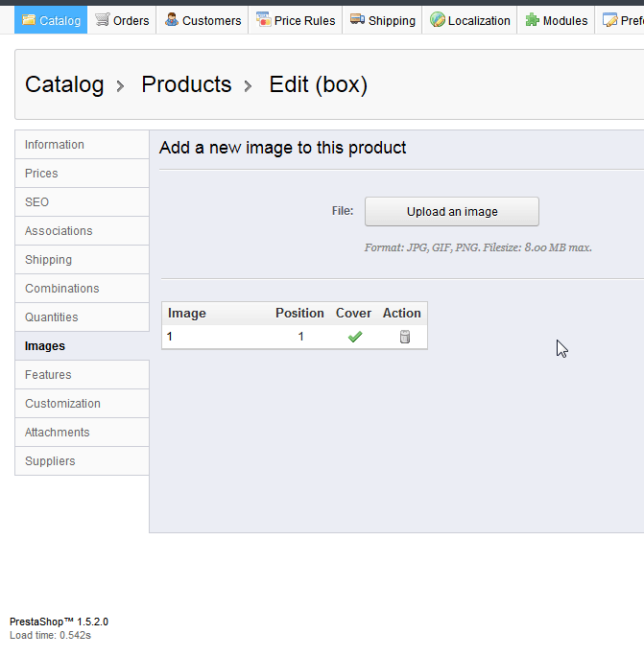
Task: Open the Suppliers tab
Action: 50,461
